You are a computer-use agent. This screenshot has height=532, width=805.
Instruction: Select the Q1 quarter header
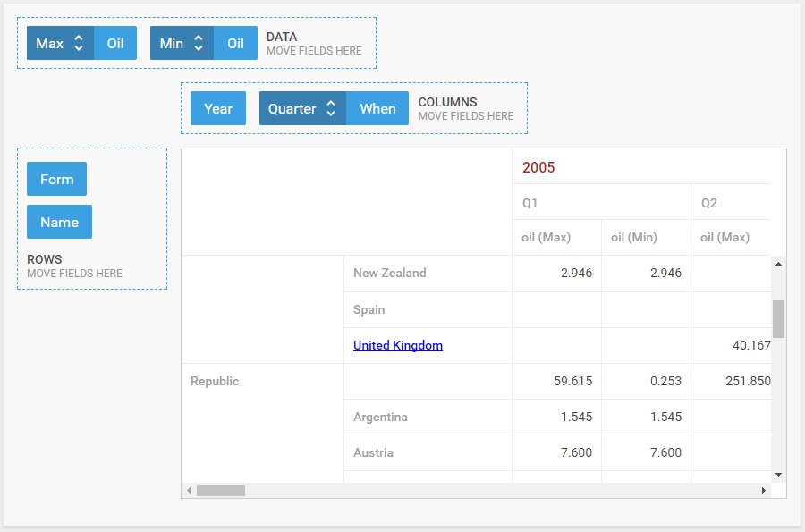pyautogui.click(x=530, y=203)
